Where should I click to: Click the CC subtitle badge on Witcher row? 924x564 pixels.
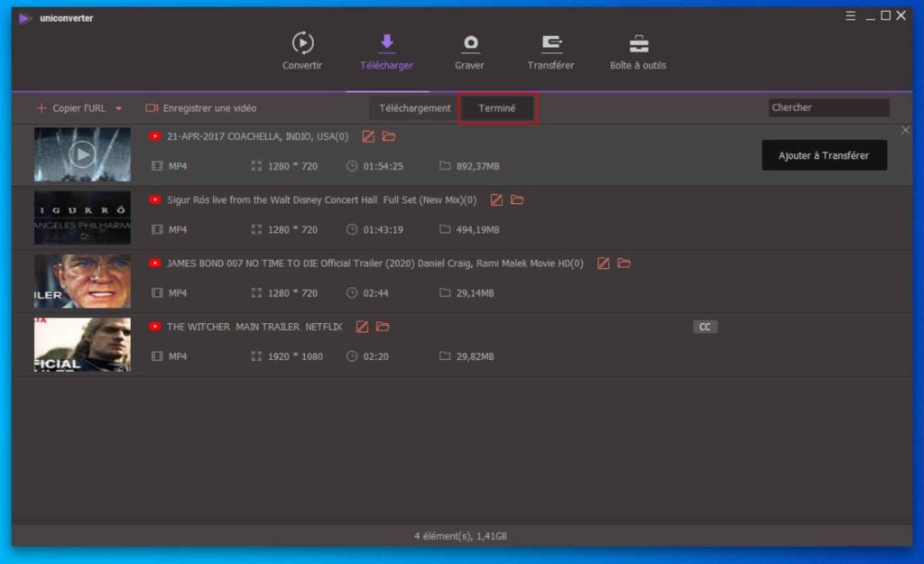[x=705, y=327]
